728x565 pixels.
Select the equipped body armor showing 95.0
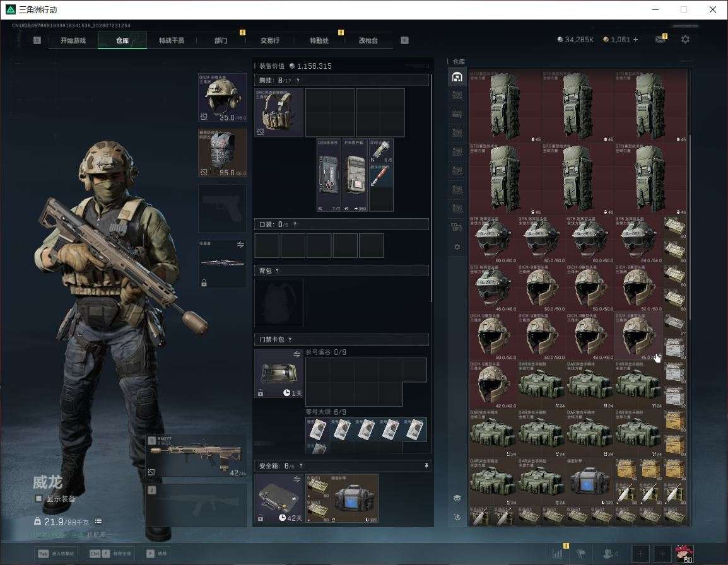click(x=223, y=153)
